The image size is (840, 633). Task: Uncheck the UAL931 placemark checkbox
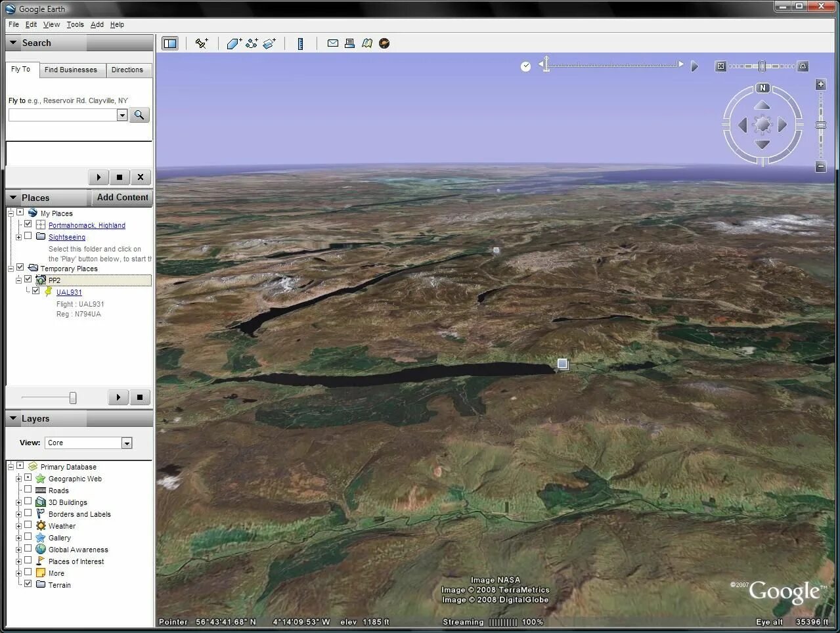coord(36,291)
